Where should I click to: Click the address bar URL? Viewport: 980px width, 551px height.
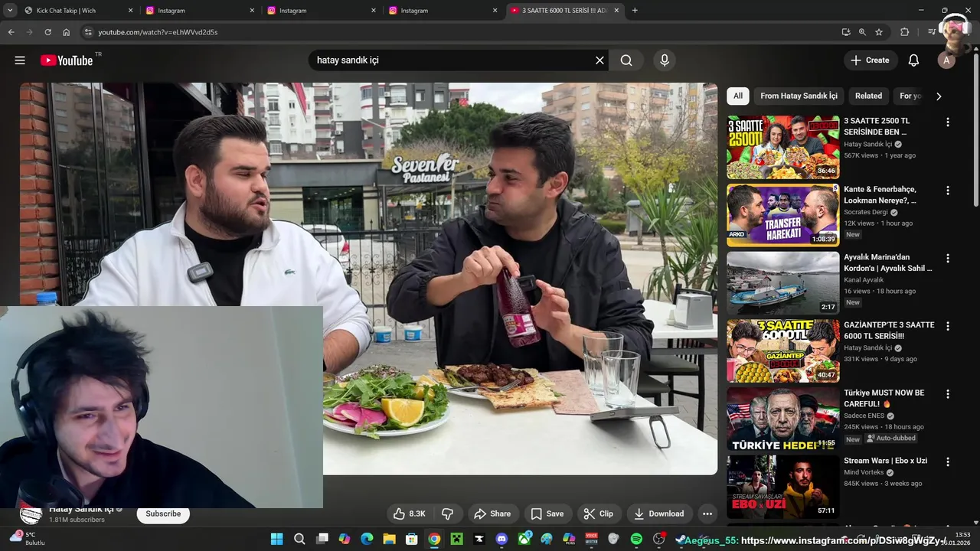(158, 32)
